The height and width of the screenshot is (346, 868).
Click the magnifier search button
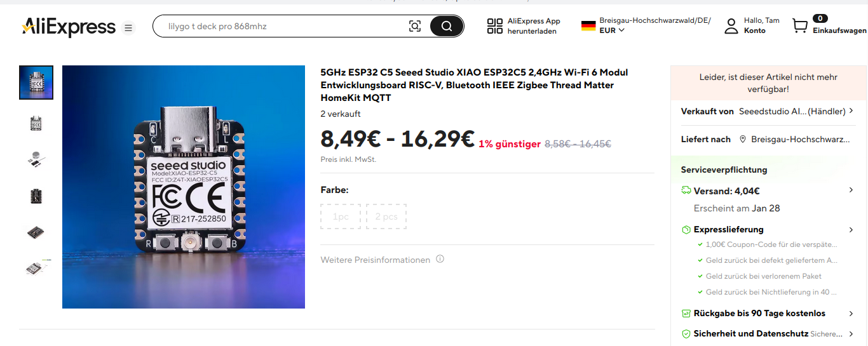pyautogui.click(x=447, y=26)
